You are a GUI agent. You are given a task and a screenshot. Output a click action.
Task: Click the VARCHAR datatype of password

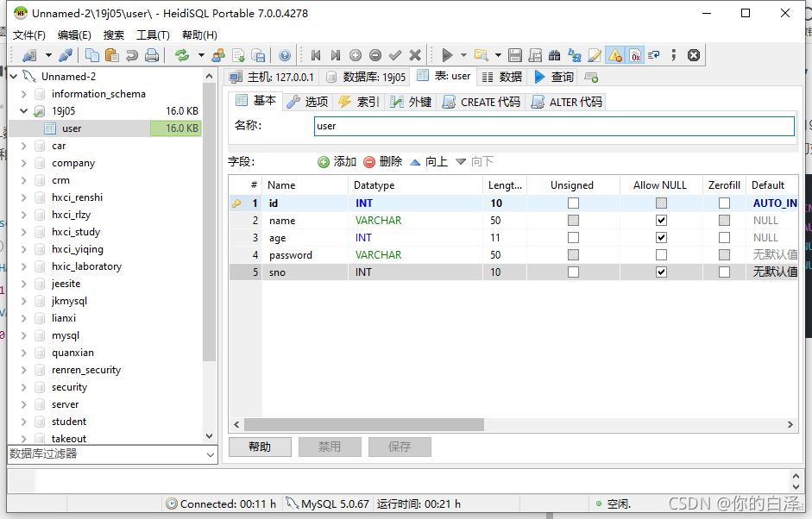pyautogui.click(x=378, y=254)
